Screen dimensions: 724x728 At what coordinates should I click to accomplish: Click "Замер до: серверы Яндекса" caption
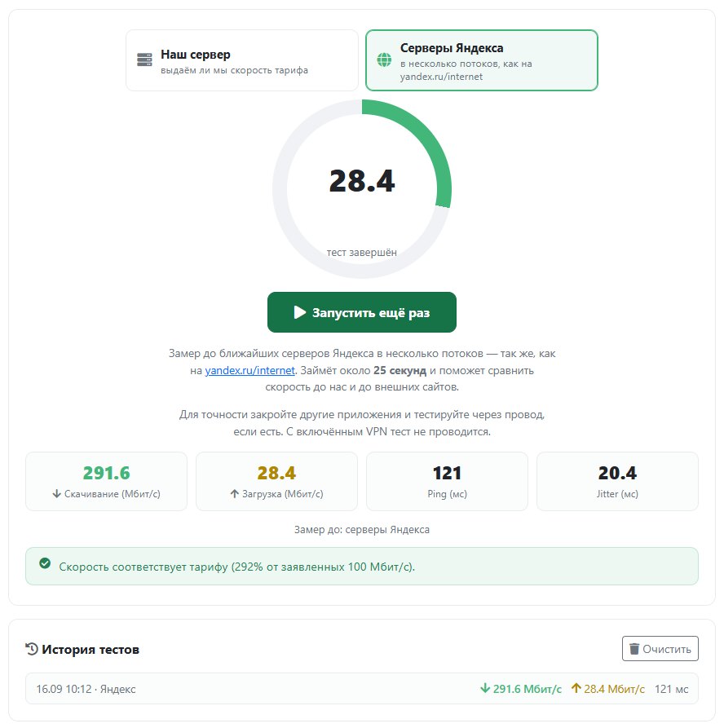click(x=362, y=530)
